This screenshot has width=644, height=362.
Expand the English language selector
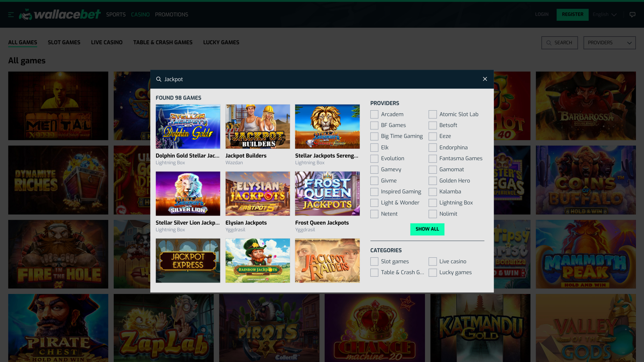click(x=604, y=14)
